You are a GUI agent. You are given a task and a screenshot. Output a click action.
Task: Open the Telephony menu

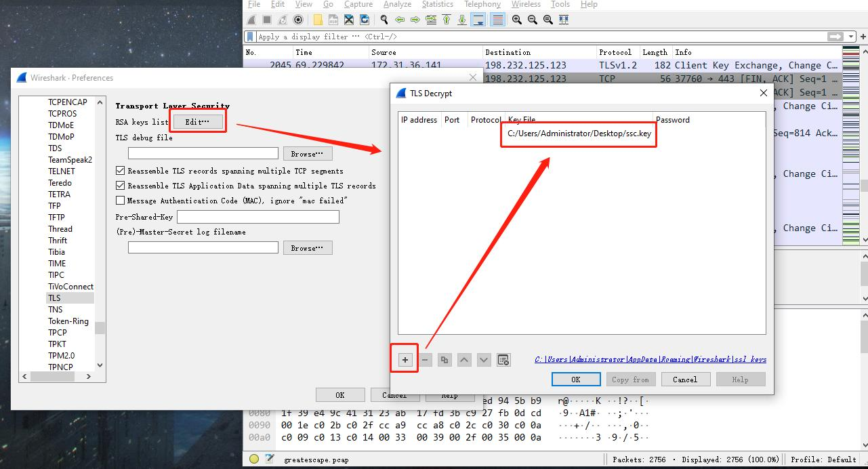click(482, 4)
